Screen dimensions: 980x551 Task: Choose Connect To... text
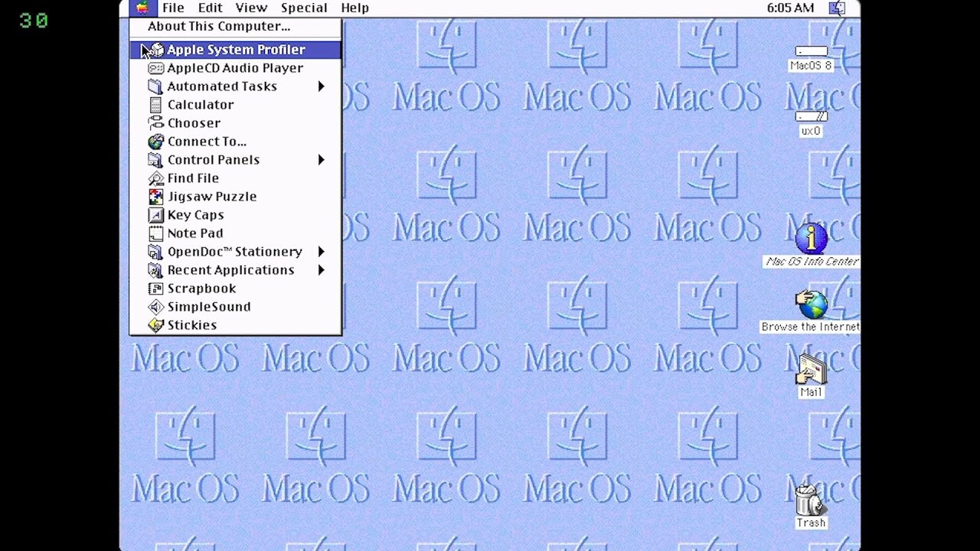tap(207, 142)
